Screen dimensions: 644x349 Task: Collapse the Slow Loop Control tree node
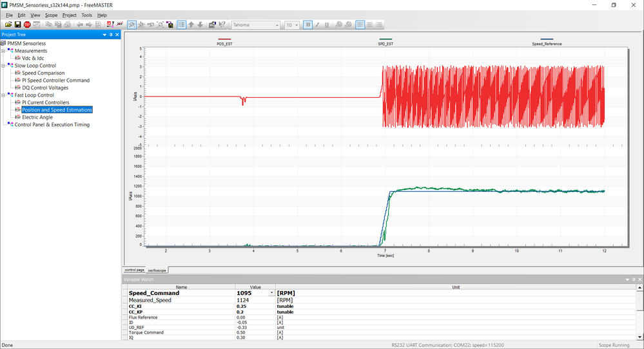click(3, 66)
